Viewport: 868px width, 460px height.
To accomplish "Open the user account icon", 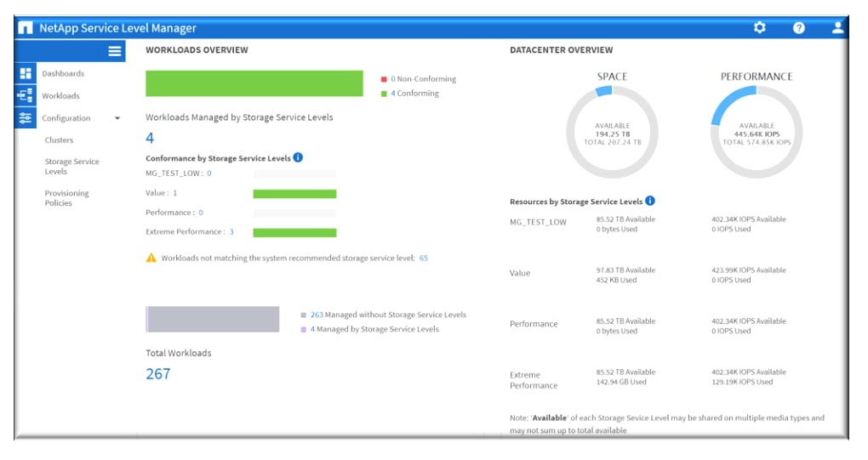I will (x=837, y=28).
